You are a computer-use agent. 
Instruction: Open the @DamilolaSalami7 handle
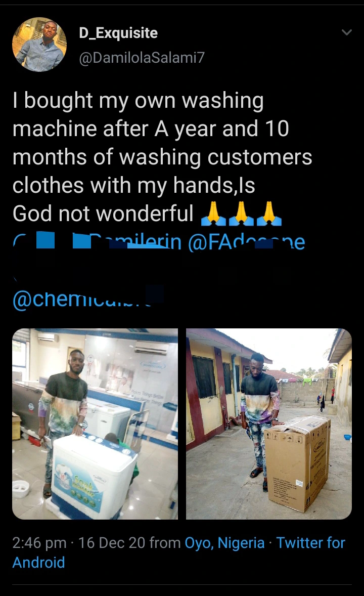142,57
